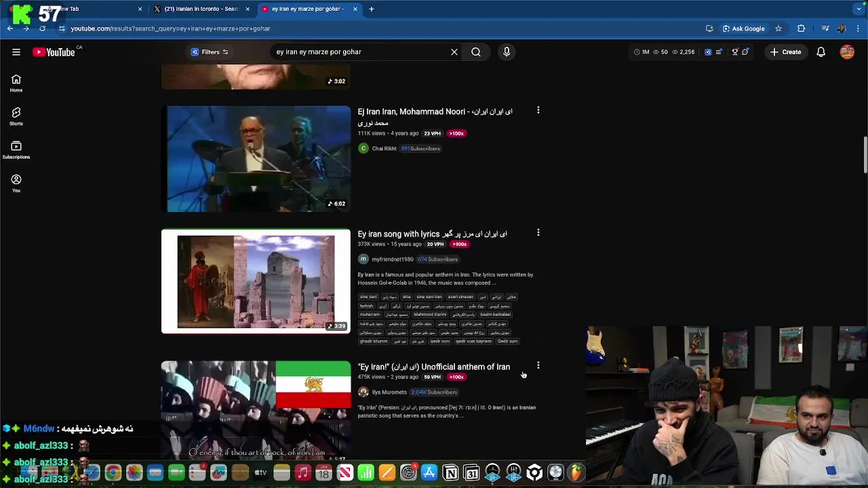Open a new browser tab with plus
The height and width of the screenshot is (488, 868).
372,9
